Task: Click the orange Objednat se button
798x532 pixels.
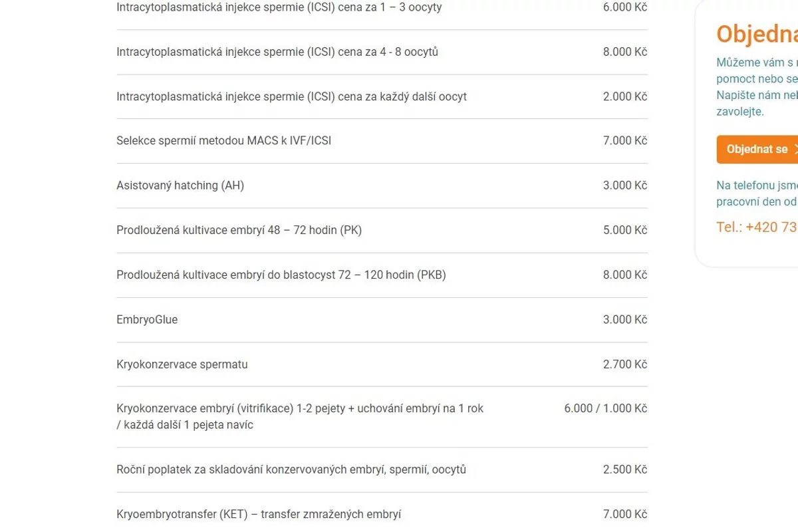Action: [x=757, y=149]
